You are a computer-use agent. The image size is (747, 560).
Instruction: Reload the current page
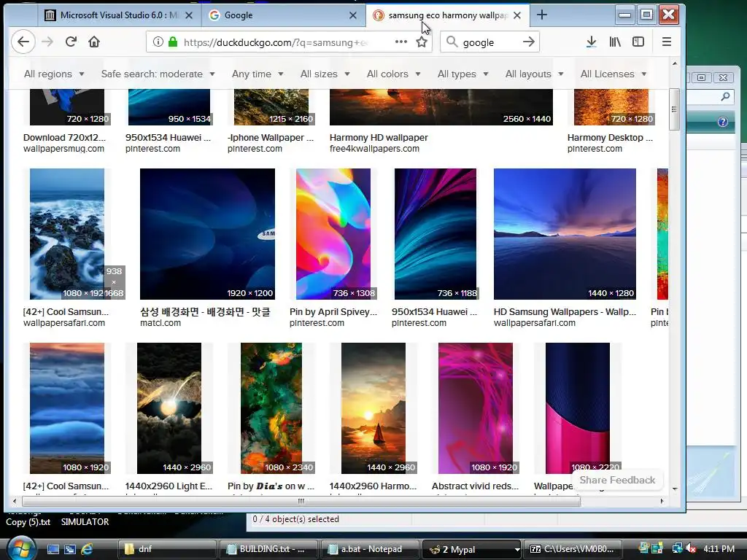(x=71, y=42)
